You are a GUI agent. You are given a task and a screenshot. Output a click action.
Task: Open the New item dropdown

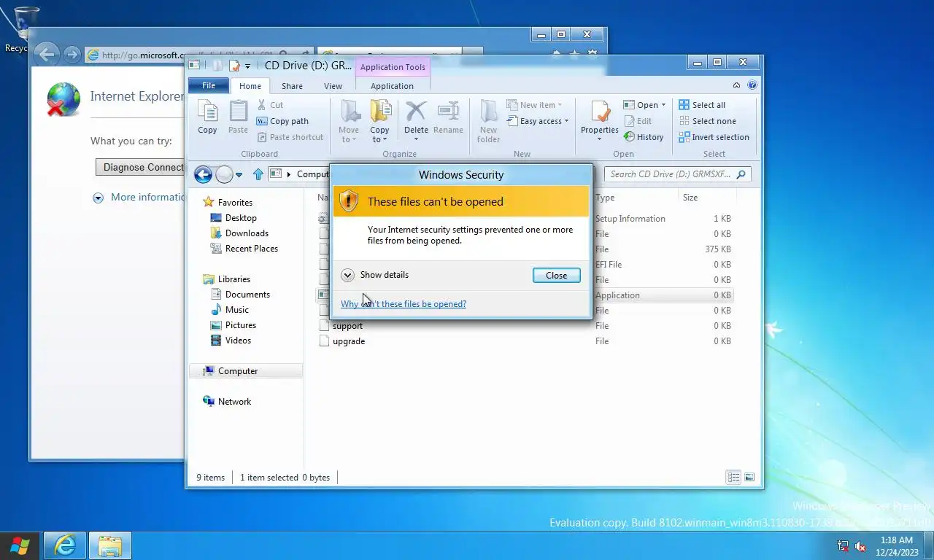point(535,105)
